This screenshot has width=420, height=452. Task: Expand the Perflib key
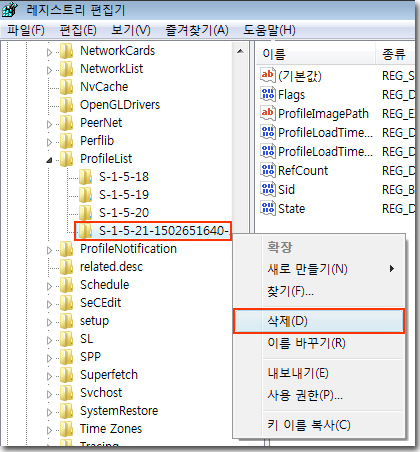pyautogui.click(x=49, y=142)
